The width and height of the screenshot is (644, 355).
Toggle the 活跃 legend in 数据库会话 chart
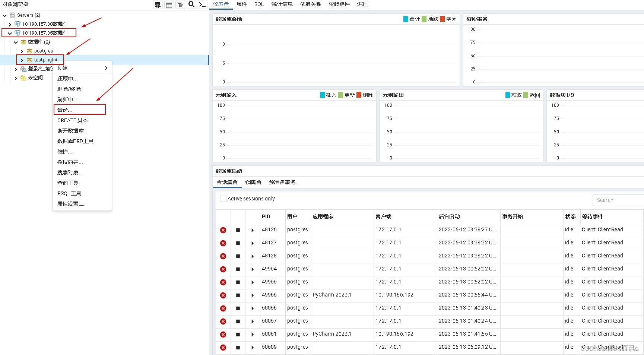[425, 19]
